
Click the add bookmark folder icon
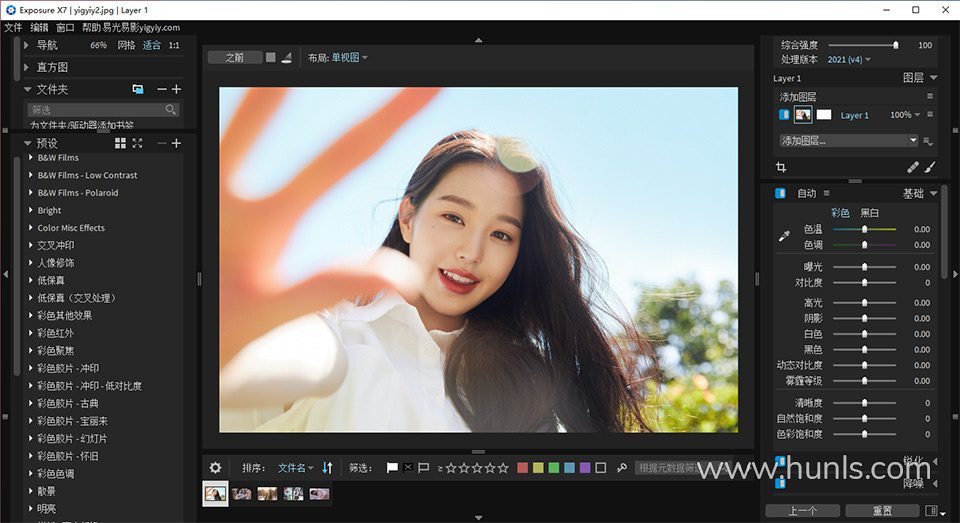tap(138, 89)
